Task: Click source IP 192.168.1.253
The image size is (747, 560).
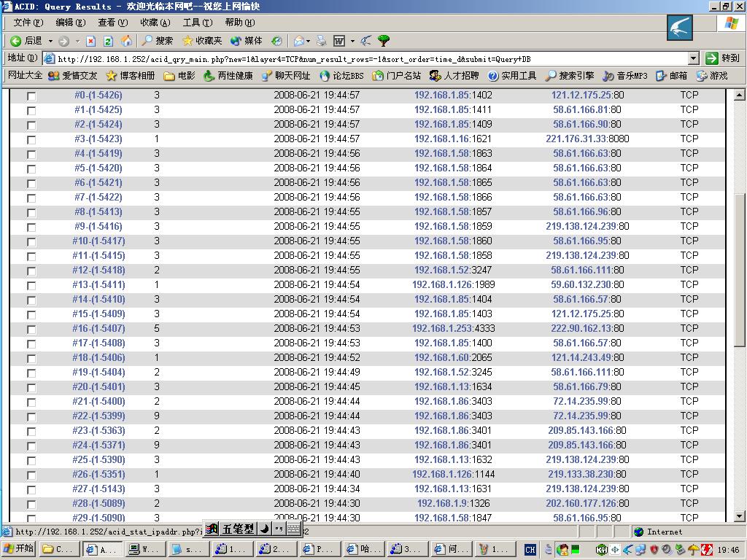Action: [441, 328]
